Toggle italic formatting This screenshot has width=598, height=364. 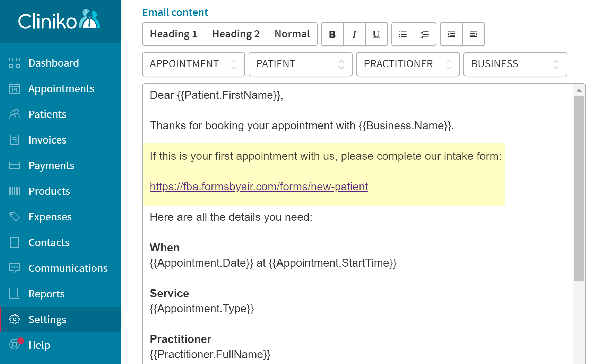[x=354, y=34]
